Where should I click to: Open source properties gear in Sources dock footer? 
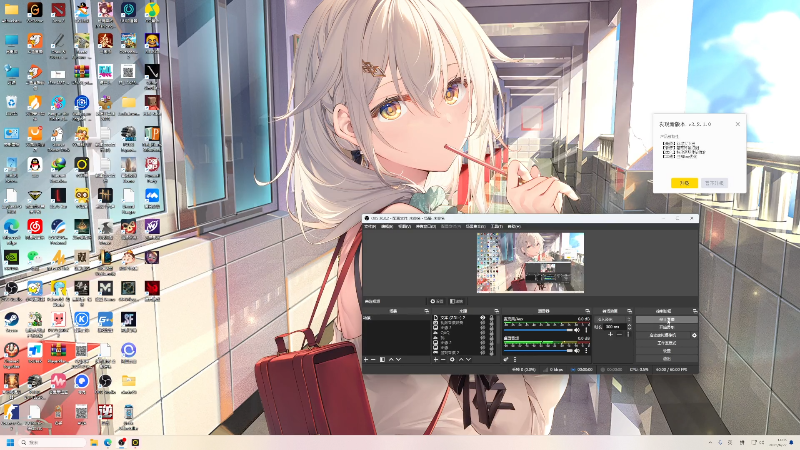coord(452,360)
